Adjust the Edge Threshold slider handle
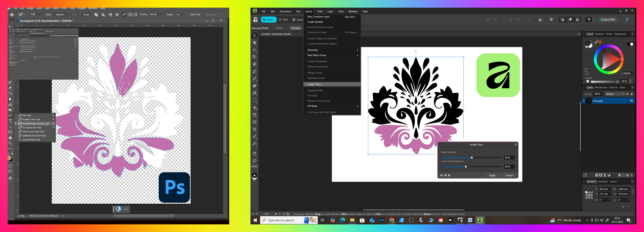This screenshot has height=232, width=644. tap(471, 158)
